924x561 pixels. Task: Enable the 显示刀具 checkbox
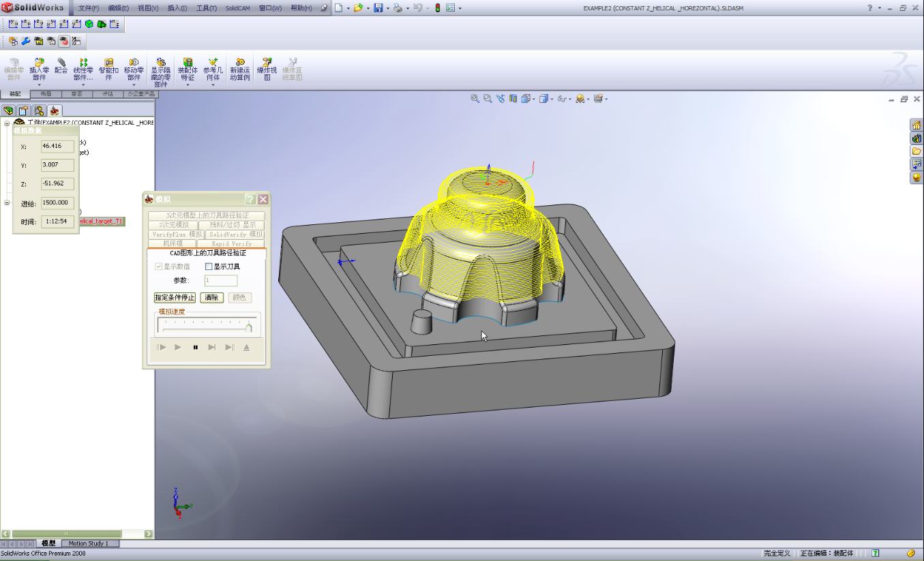[x=209, y=267]
